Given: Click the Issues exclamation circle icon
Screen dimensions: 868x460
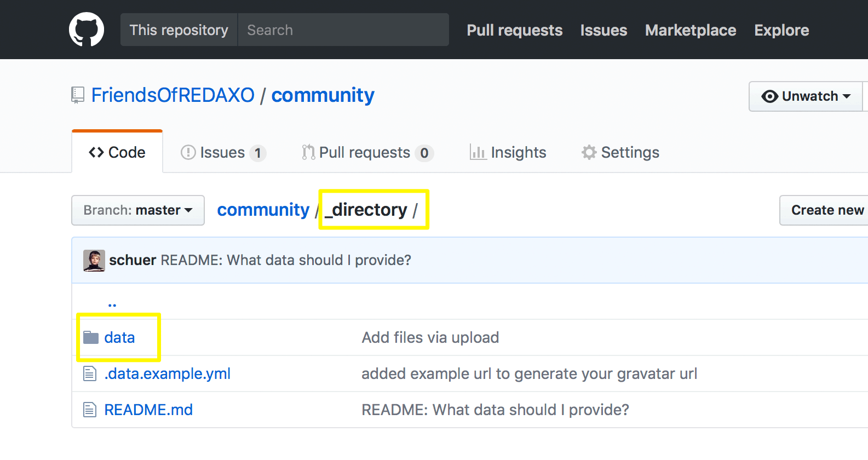Looking at the screenshot, I should [188, 152].
